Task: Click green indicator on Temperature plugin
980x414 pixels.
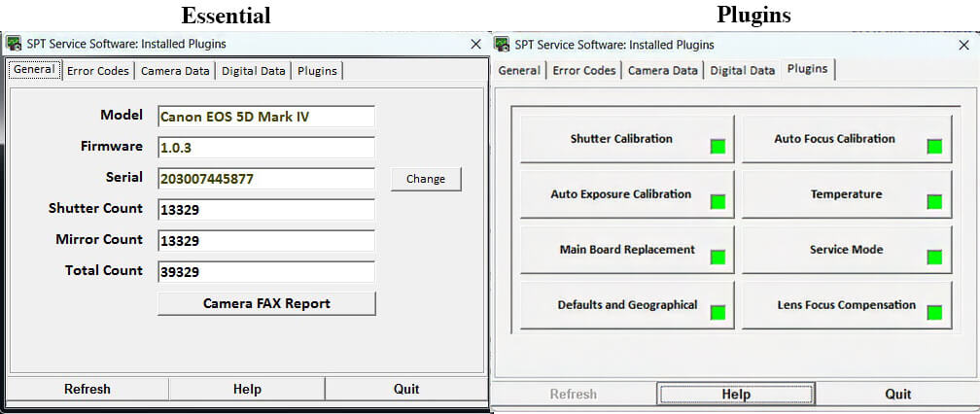Action: click(x=934, y=202)
